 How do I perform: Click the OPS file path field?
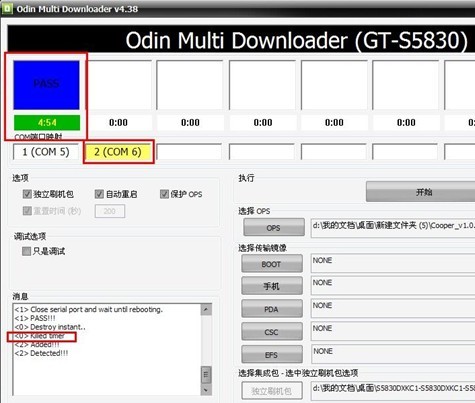(x=393, y=228)
